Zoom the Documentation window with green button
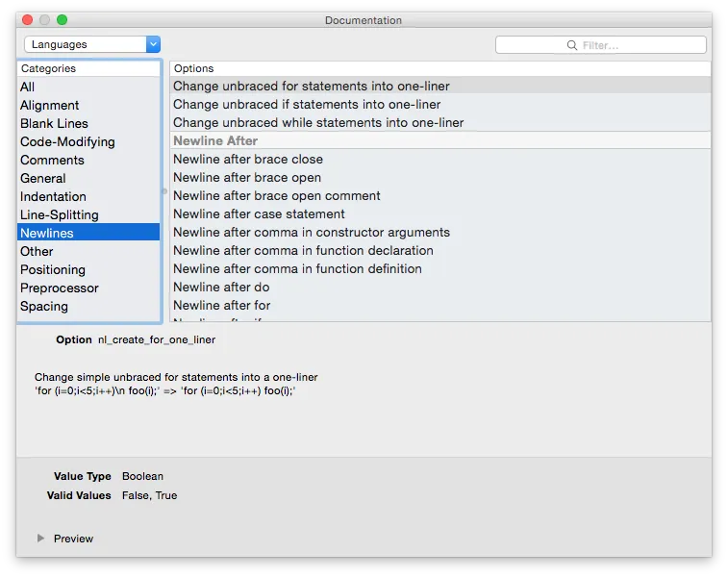Screen dimensions: 728x577 [63, 20]
